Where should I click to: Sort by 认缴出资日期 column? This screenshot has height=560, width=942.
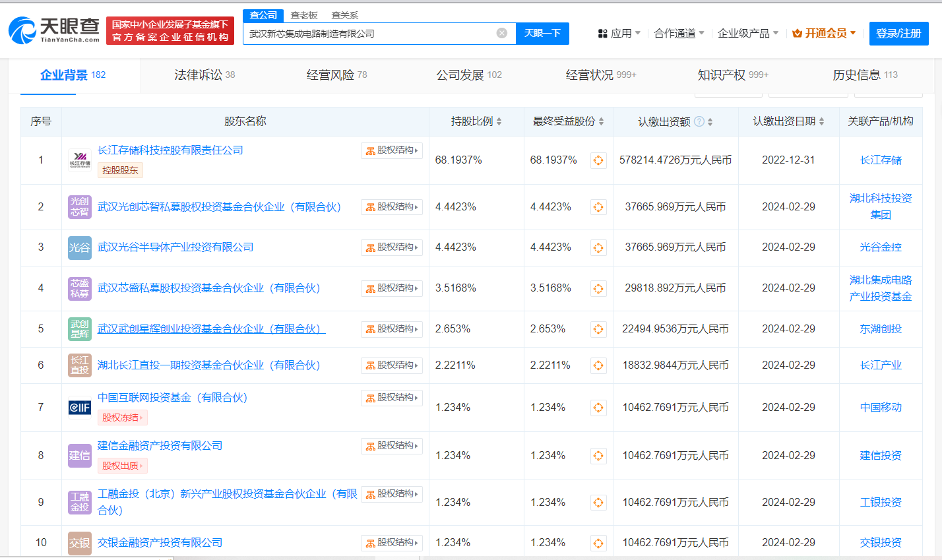(821, 121)
